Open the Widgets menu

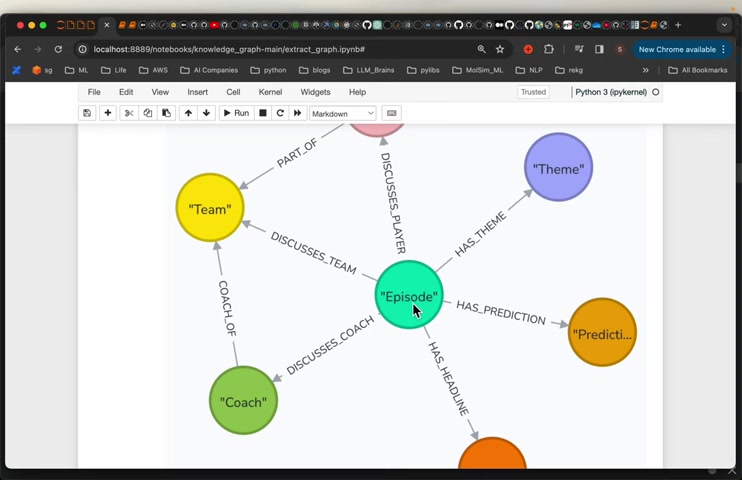pyautogui.click(x=315, y=92)
